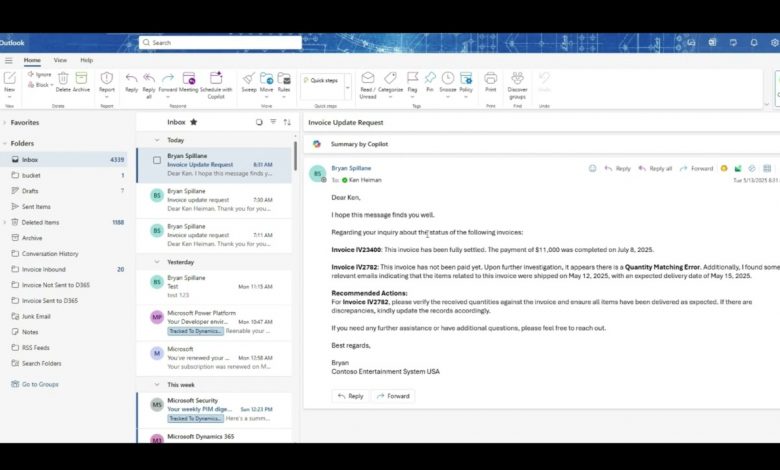
Task: Click the Archive icon in the ribbon
Action: pos(82,78)
